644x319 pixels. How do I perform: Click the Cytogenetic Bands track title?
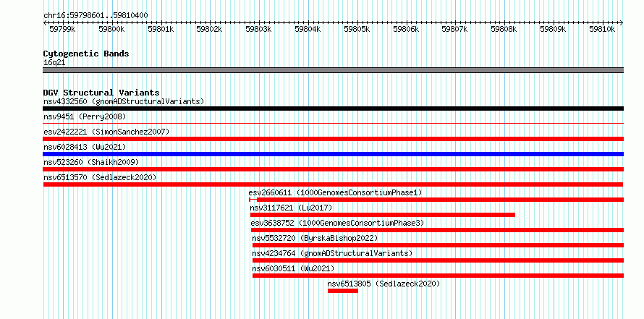(x=86, y=54)
